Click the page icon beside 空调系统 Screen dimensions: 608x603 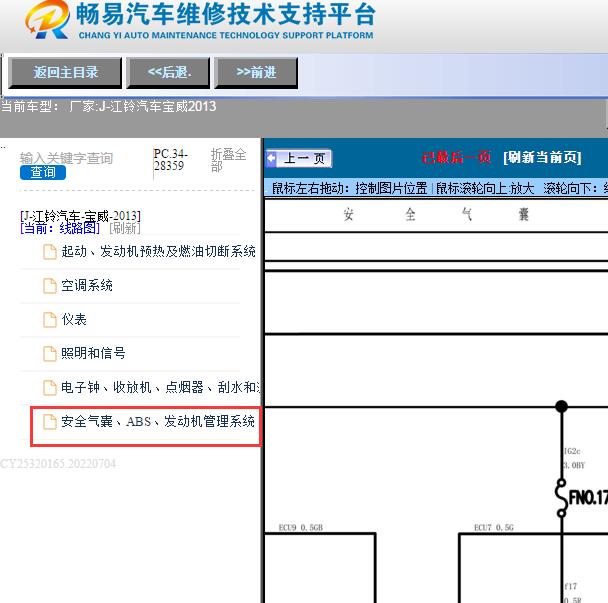coord(50,286)
